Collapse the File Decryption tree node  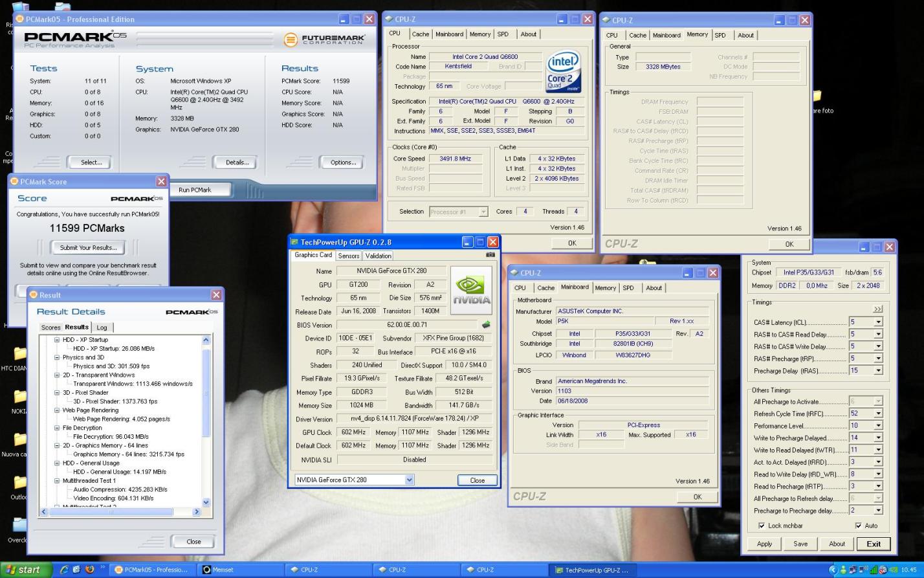57,428
